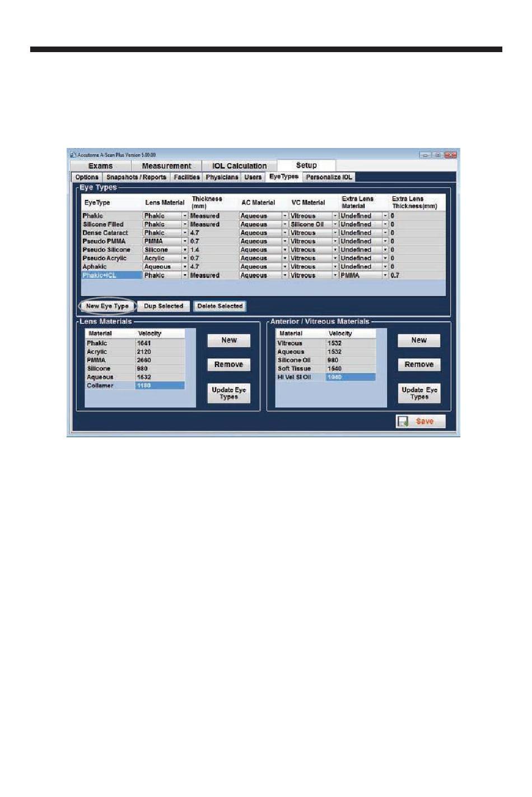Click Remove under Anterior / Vitreous Materials

click(419, 364)
